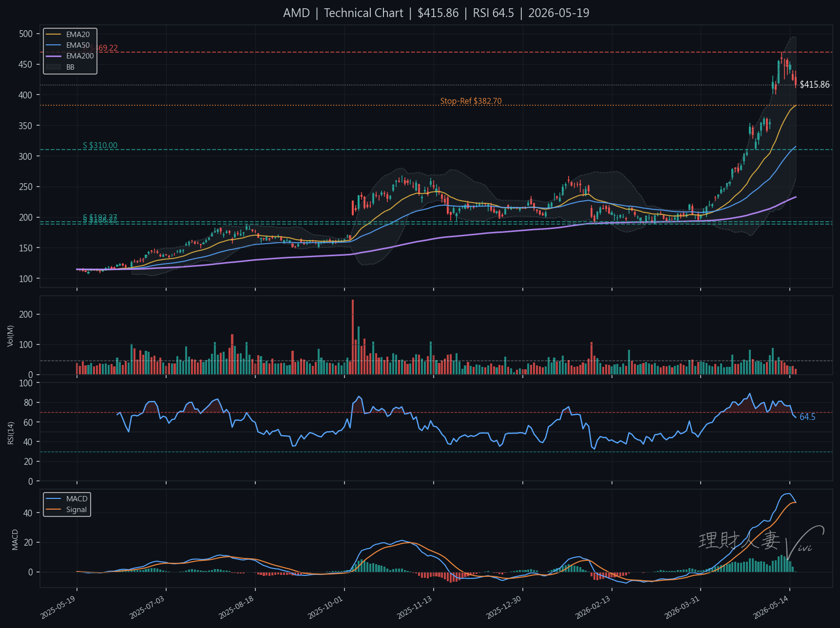Click the 2025-10-01 date label
840x628 pixels.
pos(325,607)
